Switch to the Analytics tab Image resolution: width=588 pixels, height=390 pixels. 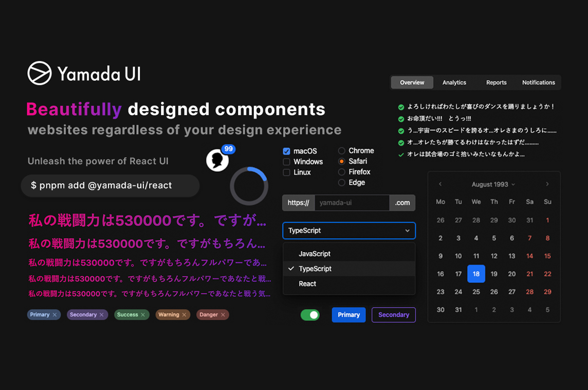[x=454, y=83]
